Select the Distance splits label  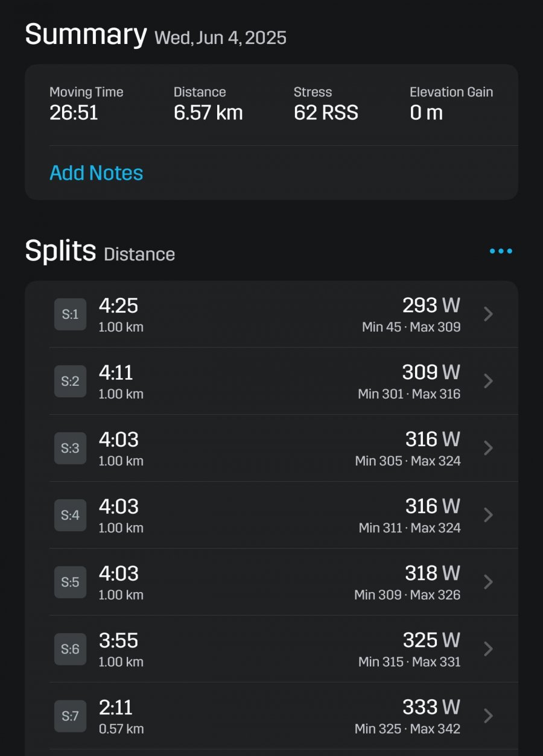139,254
